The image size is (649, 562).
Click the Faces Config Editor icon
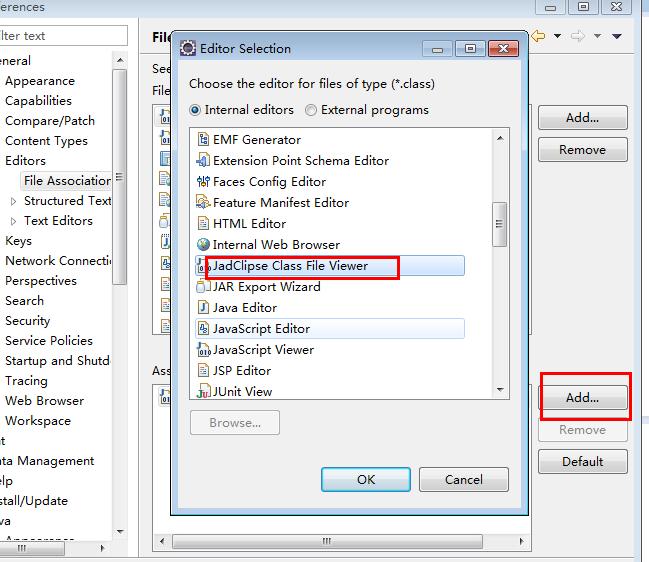pyautogui.click(x=203, y=182)
